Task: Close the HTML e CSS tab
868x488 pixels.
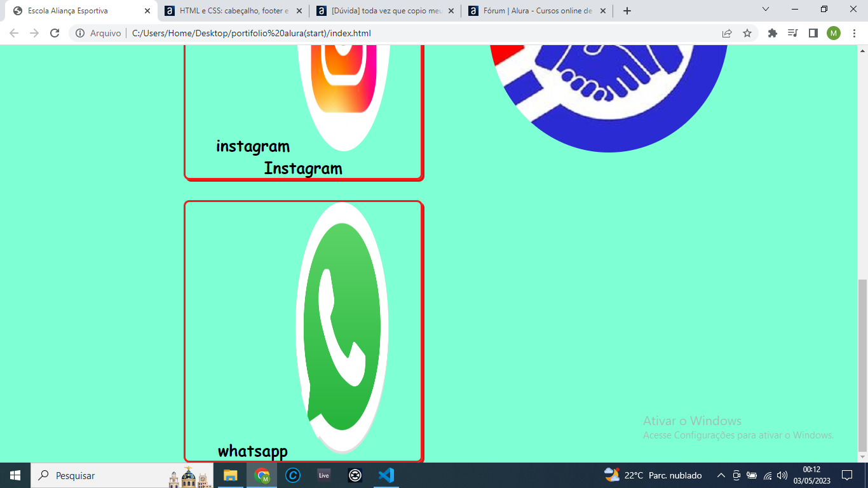Action: (x=299, y=11)
